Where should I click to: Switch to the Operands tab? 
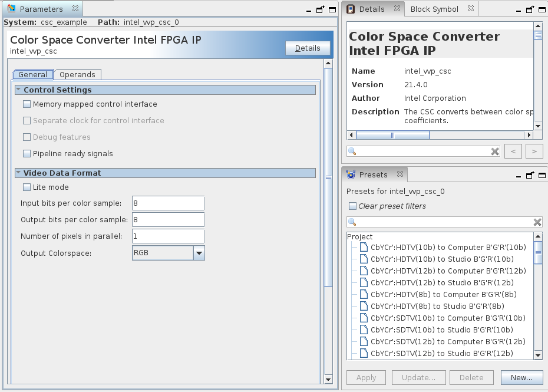[77, 75]
